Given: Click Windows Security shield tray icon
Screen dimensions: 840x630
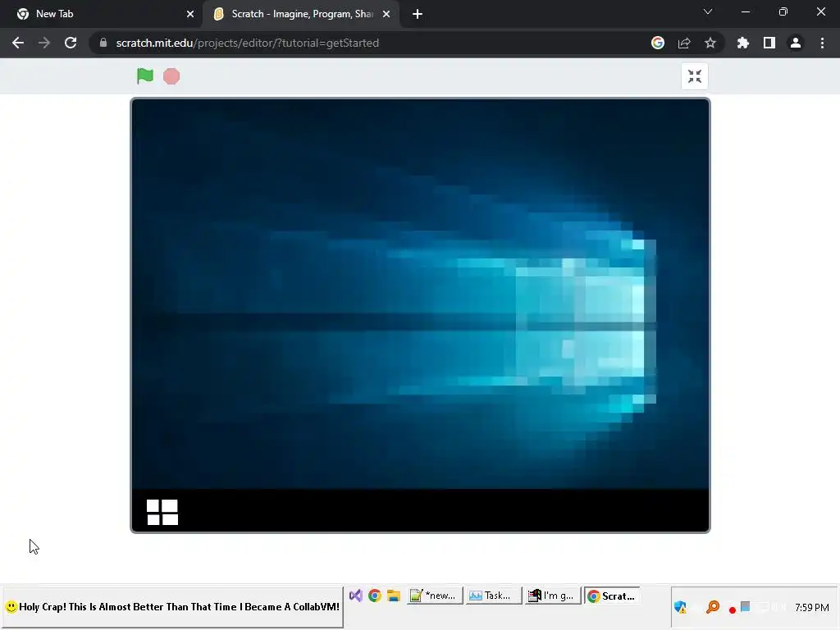Looking at the screenshot, I should pos(680,607).
